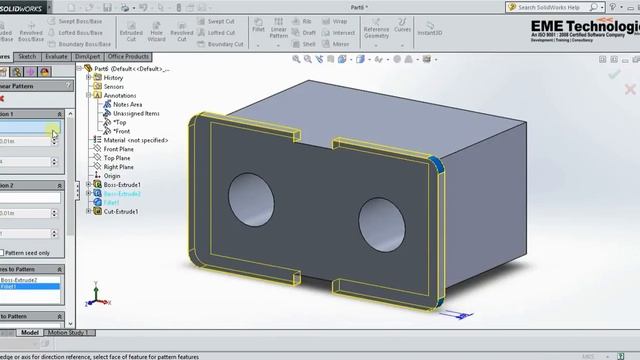Expand the Boss-Extrude1 feature node
Image resolution: width=640 pixels, height=360 pixels.
point(89,184)
